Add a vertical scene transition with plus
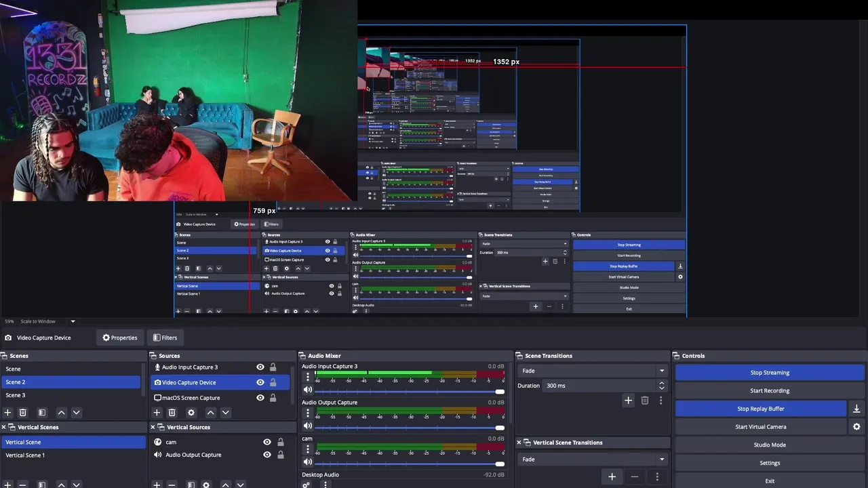Screen dimensions: 868x488 (612, 476)
